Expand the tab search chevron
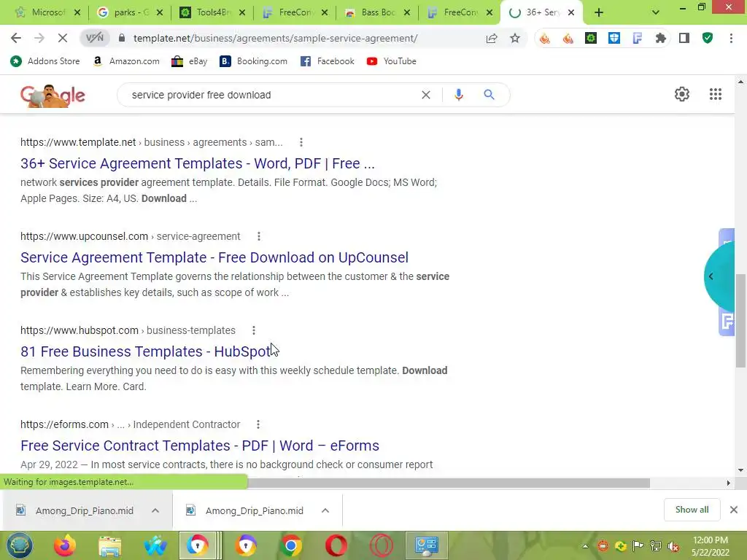 [x=656, y=12]
